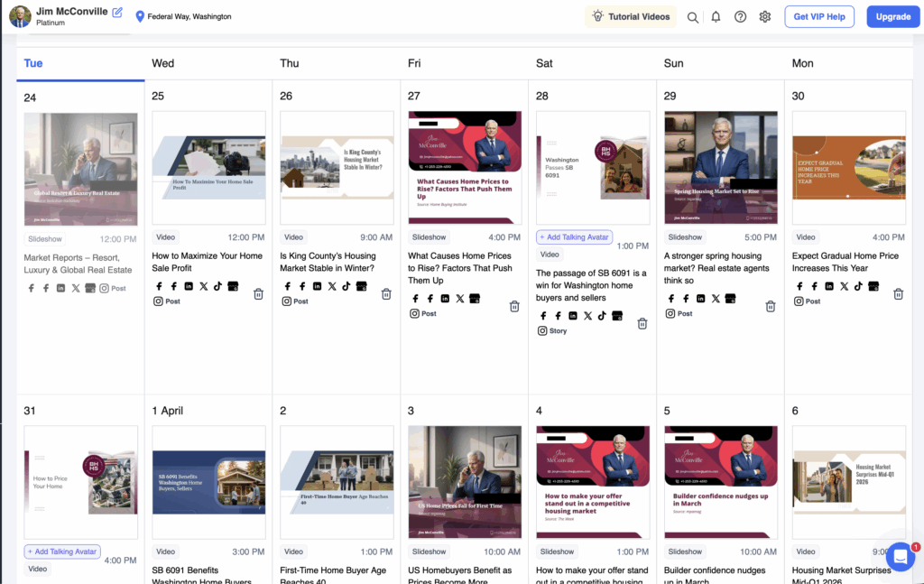Open the SB 6091 Benefits post thumbnail
This screenshot has height=584, width=924.
tap(208, 483)
